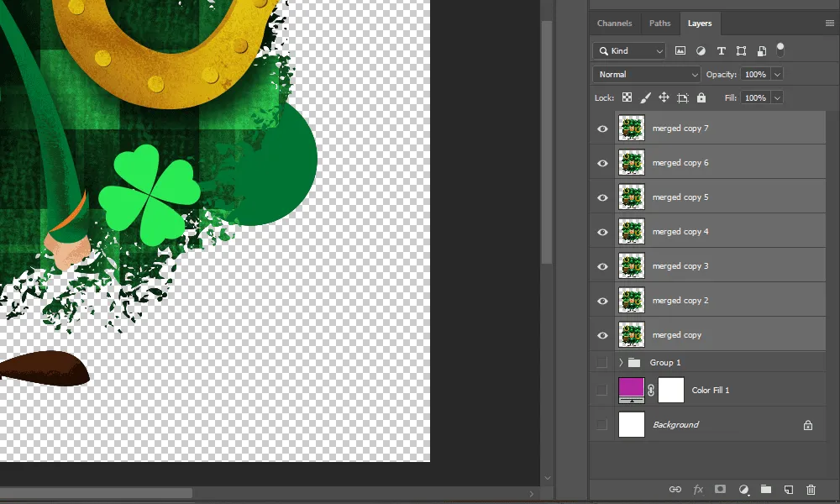
Task: Open the Fill slider dropdown arrow
Action: (777, 97)
